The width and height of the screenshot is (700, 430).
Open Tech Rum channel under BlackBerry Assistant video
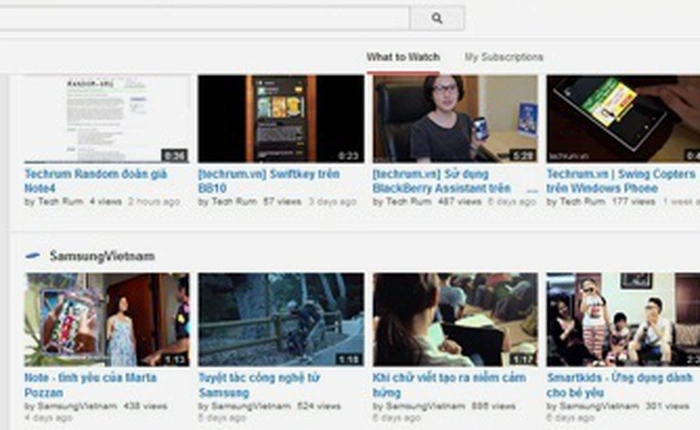tap(409, 202)
